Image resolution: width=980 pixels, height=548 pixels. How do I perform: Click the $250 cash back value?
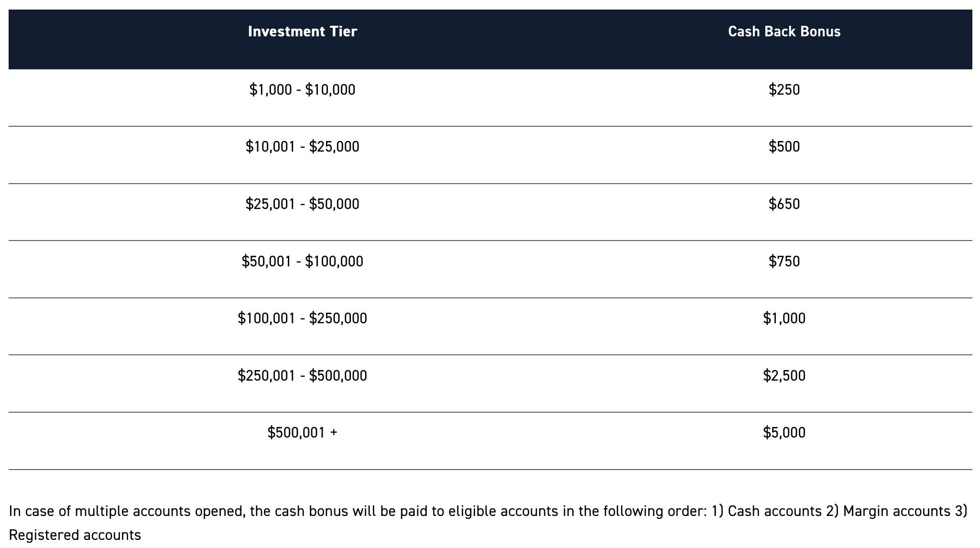tap(784, 90)
